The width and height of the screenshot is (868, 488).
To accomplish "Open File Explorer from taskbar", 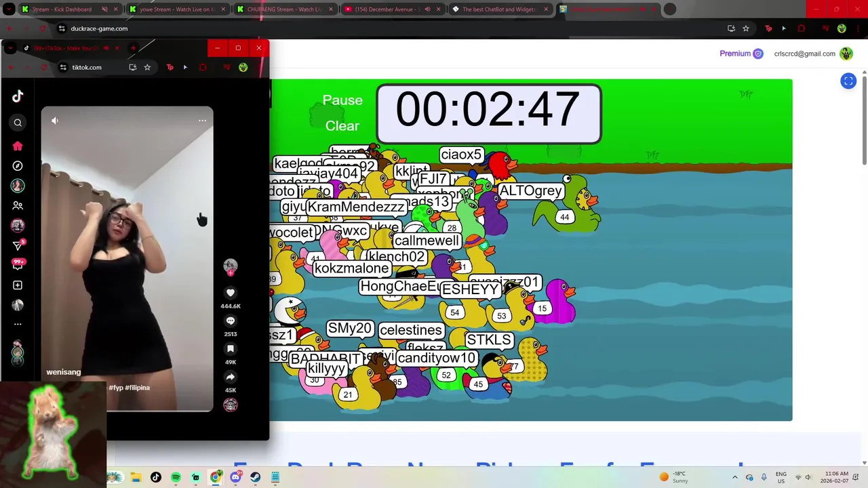I will point(136,477).
